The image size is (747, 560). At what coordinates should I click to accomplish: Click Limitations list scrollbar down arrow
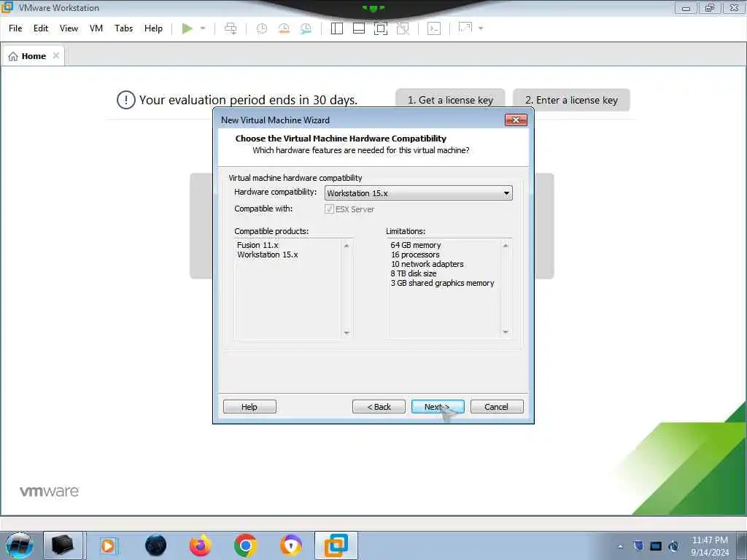pyautogui.click(x=506, y=332)
